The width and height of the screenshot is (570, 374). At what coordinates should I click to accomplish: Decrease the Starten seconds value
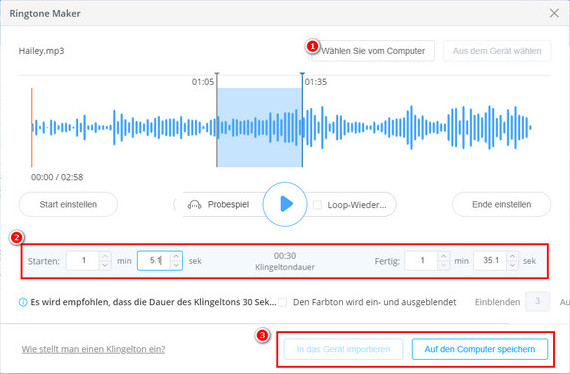click(x=176, y=265)
